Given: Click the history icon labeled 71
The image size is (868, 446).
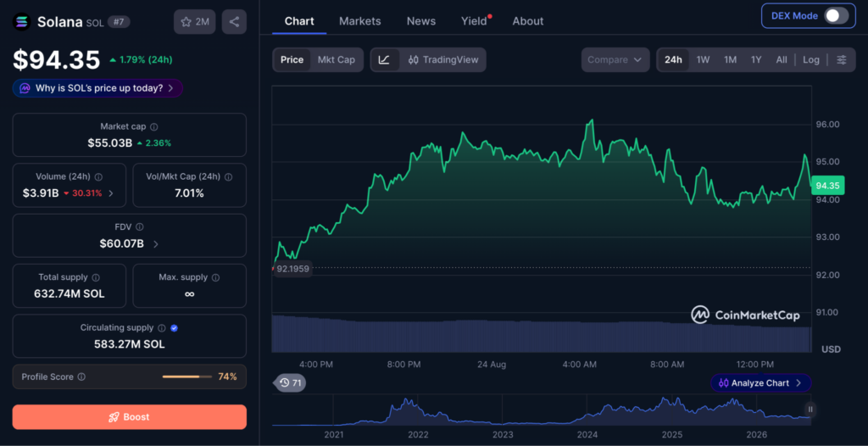Looking at the screenshot, I should point(291,383).
